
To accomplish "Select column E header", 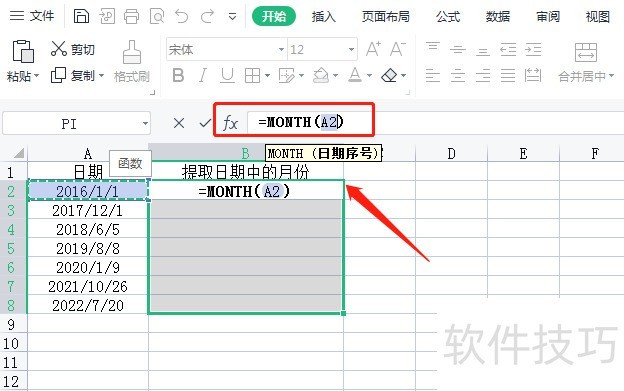I will (x=523, y=153).
